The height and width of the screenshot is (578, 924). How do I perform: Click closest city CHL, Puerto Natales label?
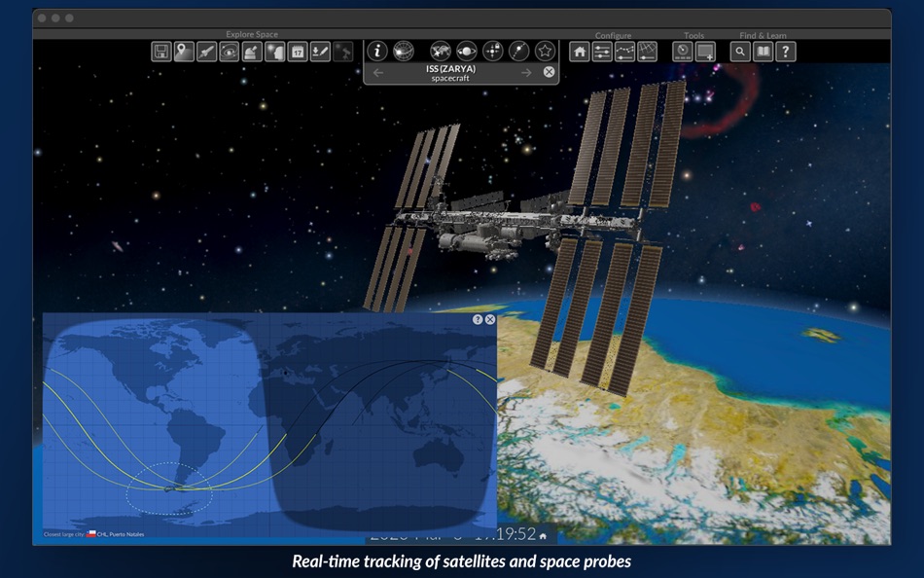[x=121, y=534]
